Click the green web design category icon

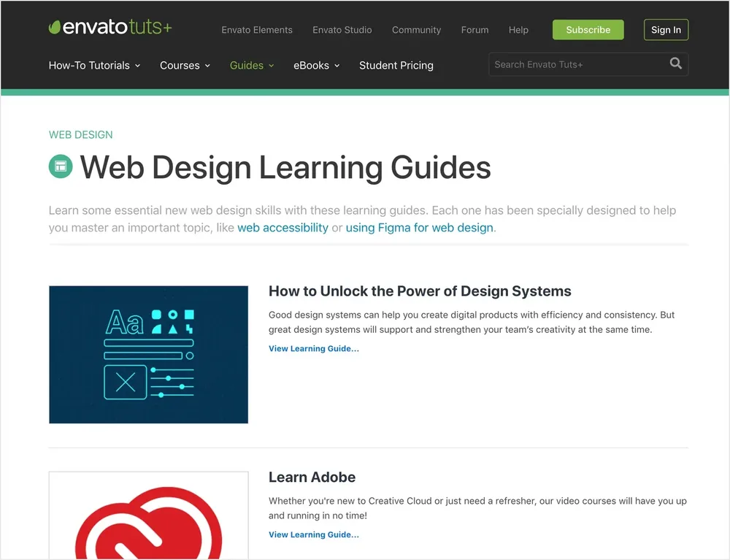coord(61,166)
